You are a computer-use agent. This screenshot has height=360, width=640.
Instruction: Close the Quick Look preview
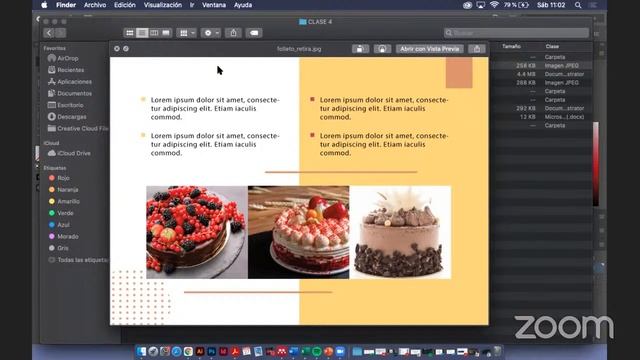pos(117,49)
